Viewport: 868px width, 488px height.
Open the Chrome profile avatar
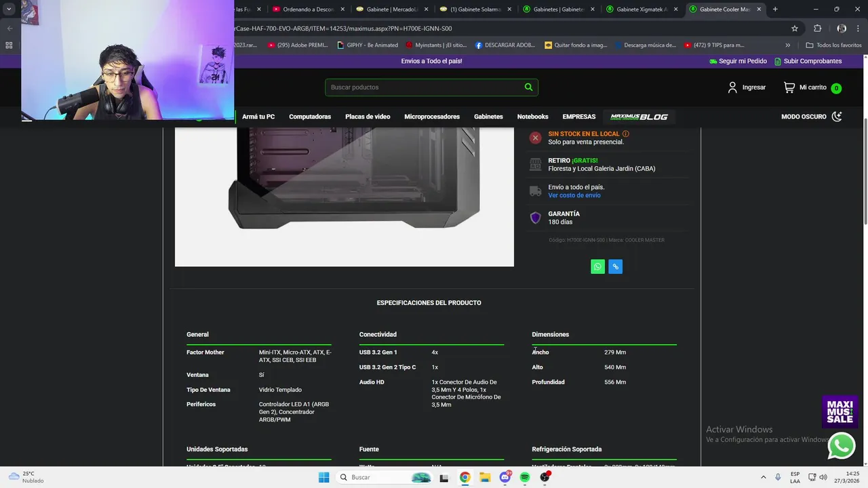coord(842,28)
